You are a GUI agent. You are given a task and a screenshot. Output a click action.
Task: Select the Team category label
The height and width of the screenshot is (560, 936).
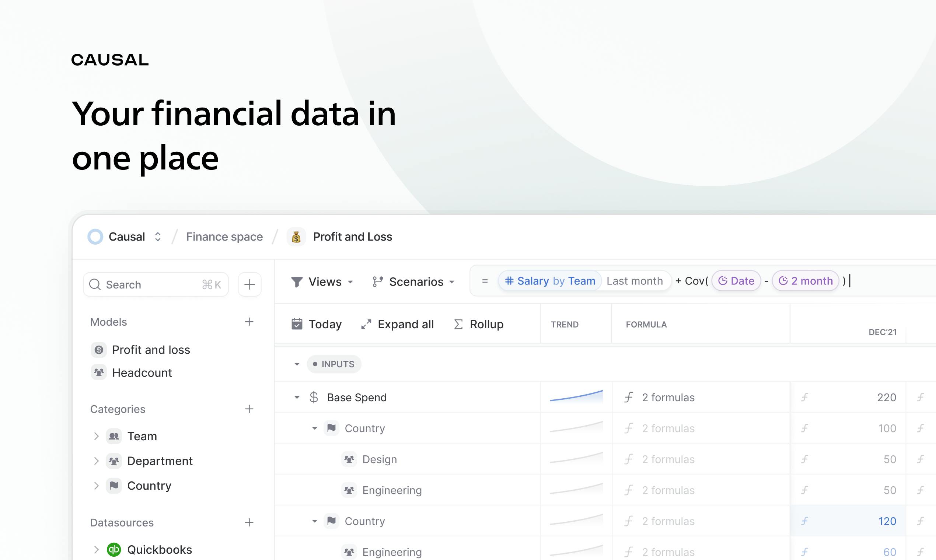click(x=142, y=436)
